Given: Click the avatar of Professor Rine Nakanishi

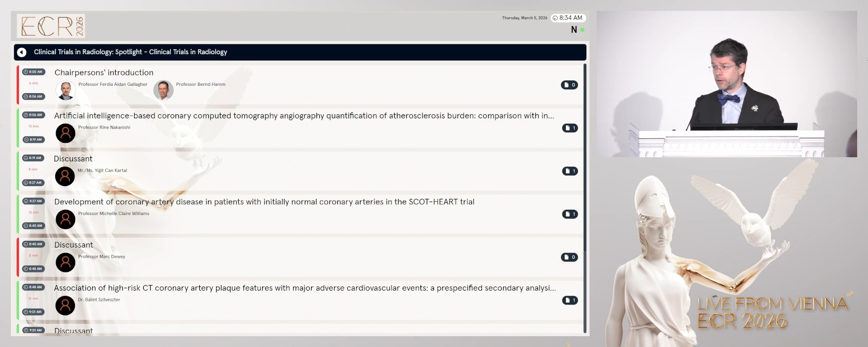Looking at the screenshot, I should pyautogui.click(x=66, y=133).
